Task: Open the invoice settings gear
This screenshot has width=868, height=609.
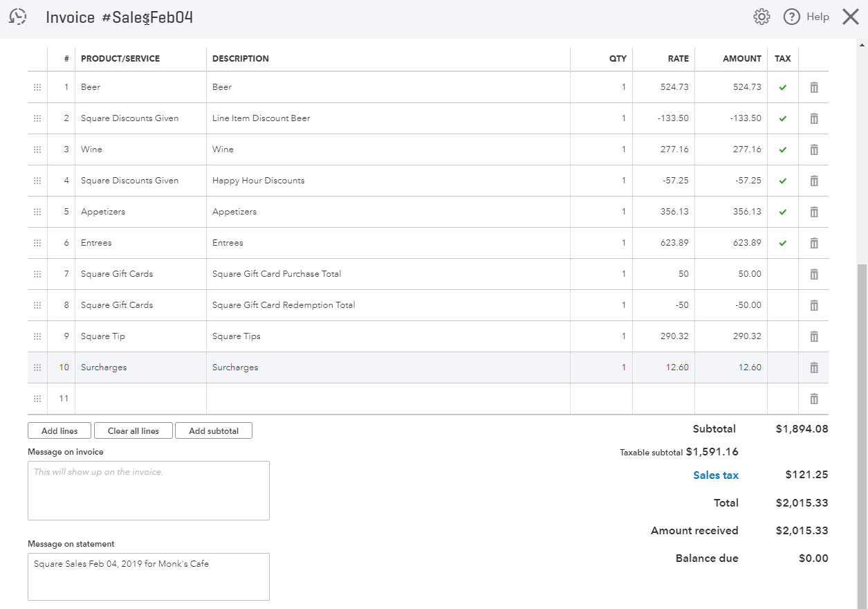Action: (761, 17)
